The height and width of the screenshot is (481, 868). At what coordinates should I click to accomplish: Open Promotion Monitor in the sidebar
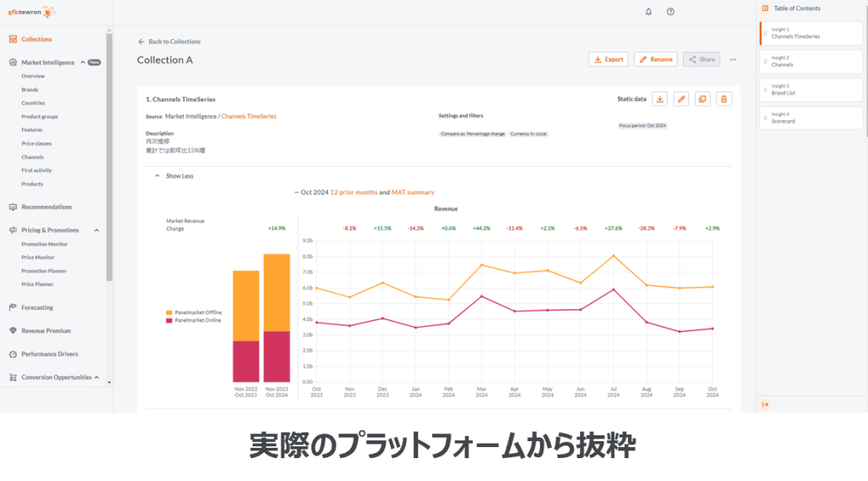(44, 244)
